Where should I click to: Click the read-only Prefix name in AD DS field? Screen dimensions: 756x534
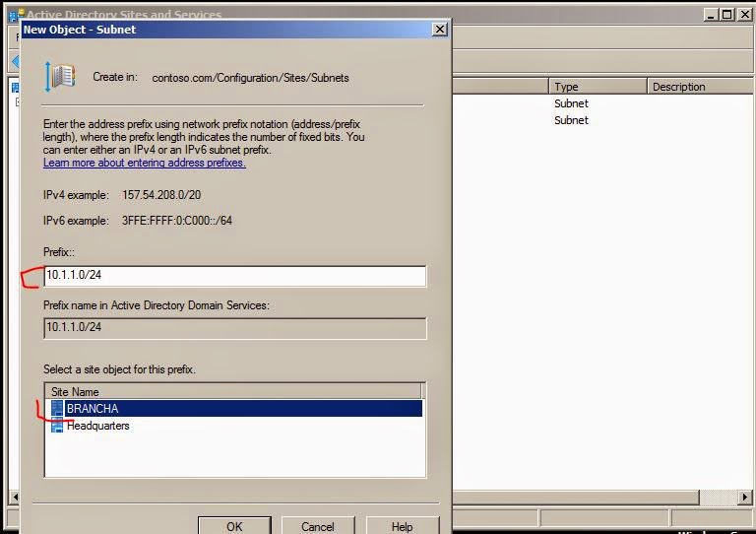coord(235,328)
